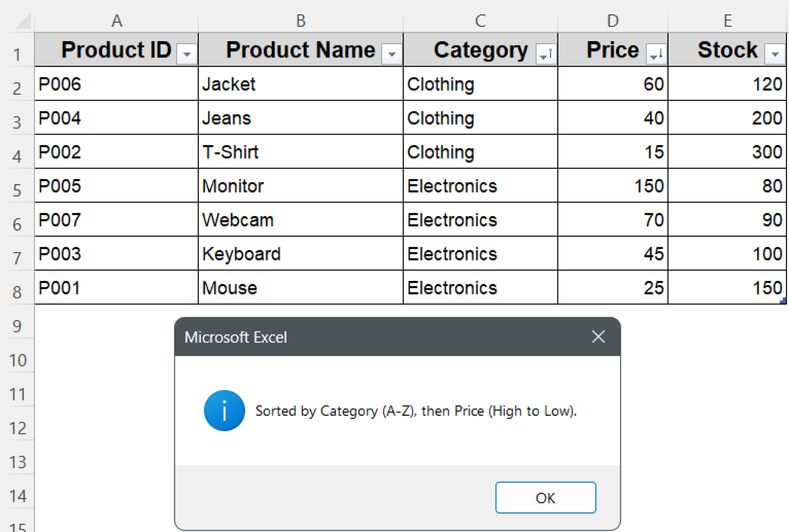Open the Stock filter dropdown
The image size is (789, 532).
775,54
